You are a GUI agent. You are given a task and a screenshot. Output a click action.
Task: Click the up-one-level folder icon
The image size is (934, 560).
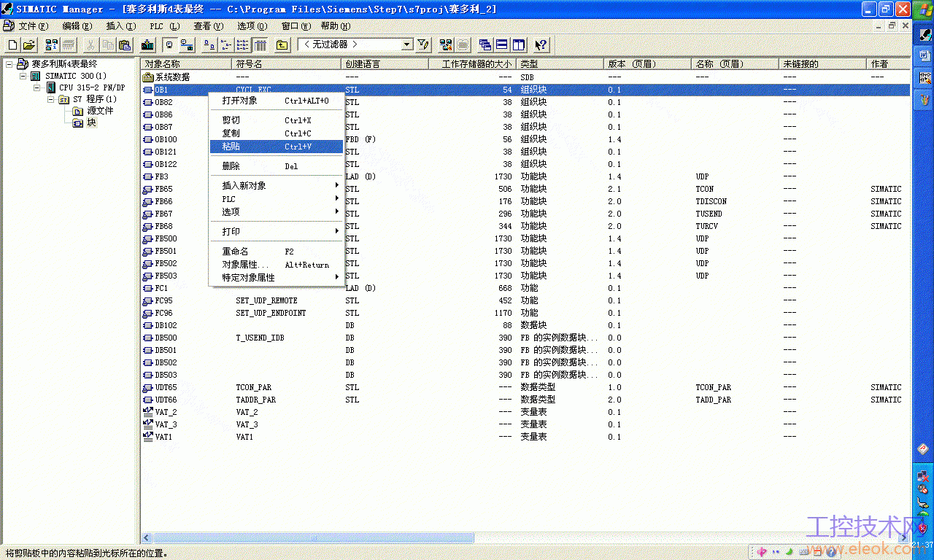coord(282,45)
